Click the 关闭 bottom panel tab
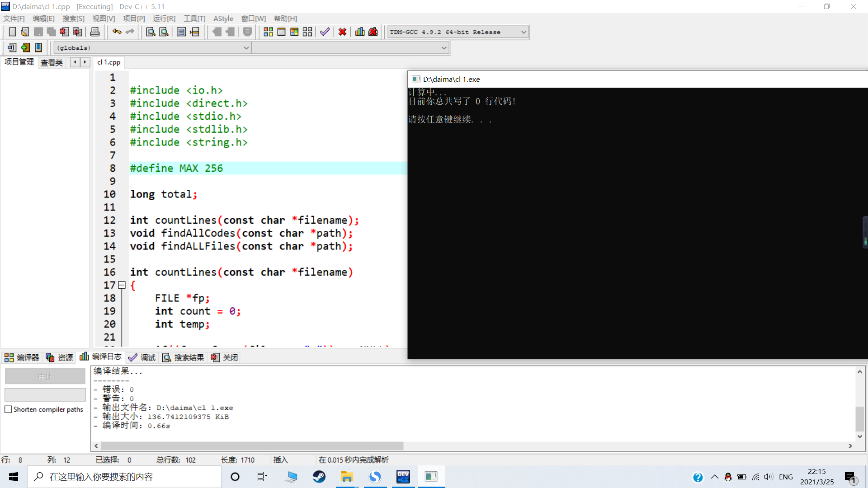Screen dimensions: 868x488 224,357
